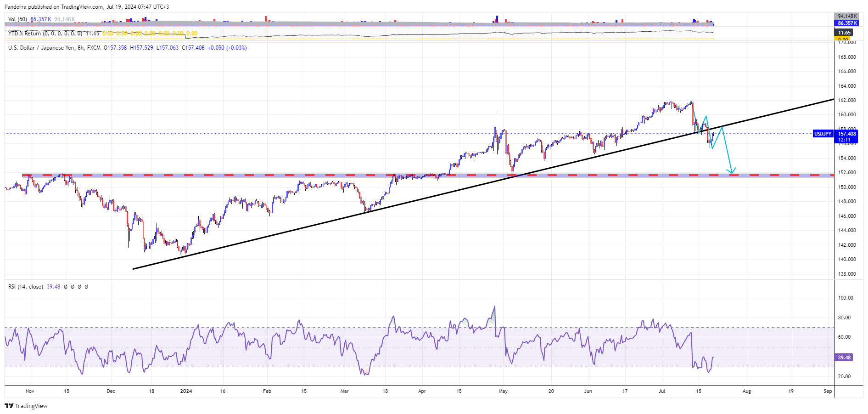Click the Dec label on the time axis
This screenshot has width=868, height=414.
(111, 391)
